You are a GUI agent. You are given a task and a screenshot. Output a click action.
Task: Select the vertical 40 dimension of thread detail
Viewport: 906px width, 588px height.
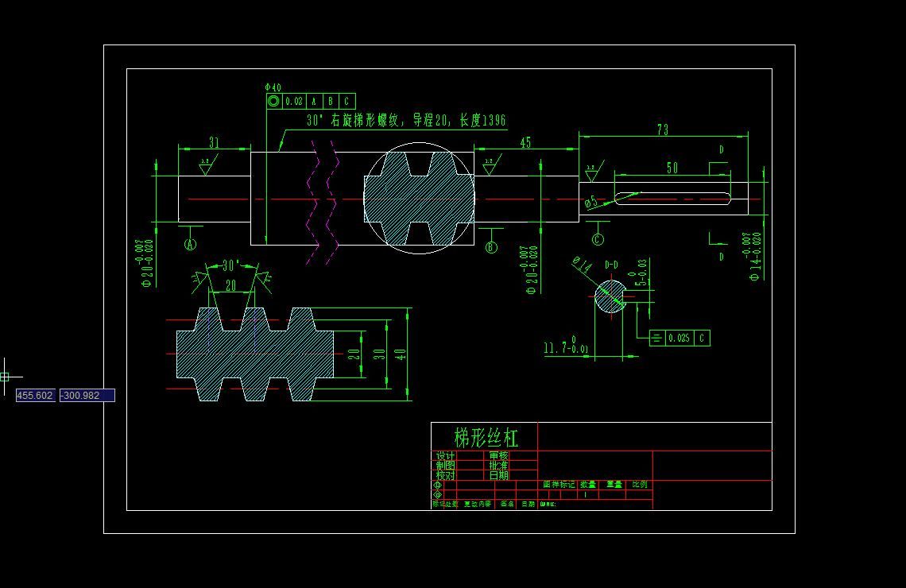[x=401, y=353]
